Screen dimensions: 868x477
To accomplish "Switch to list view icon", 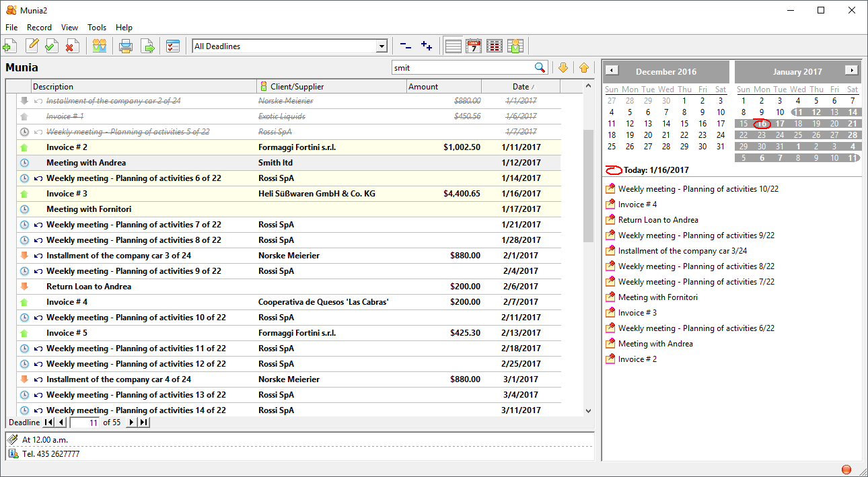I will [x=454, y=46].
